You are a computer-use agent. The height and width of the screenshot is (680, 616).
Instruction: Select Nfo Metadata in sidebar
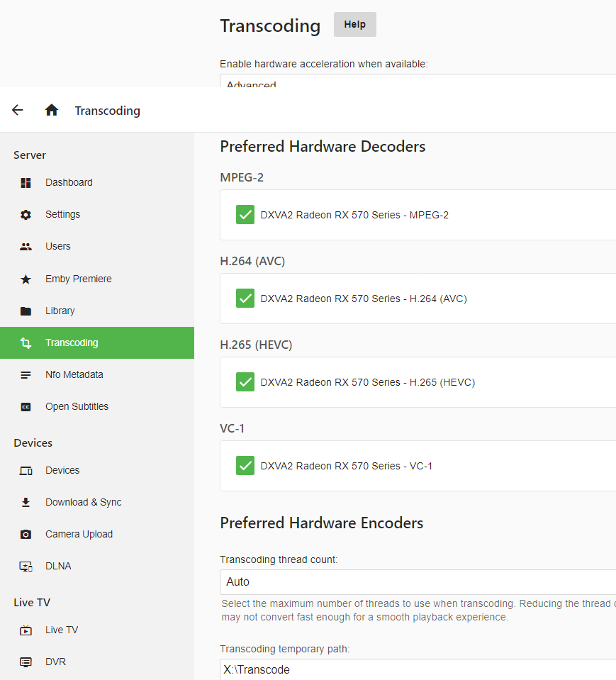coord(74,374)
